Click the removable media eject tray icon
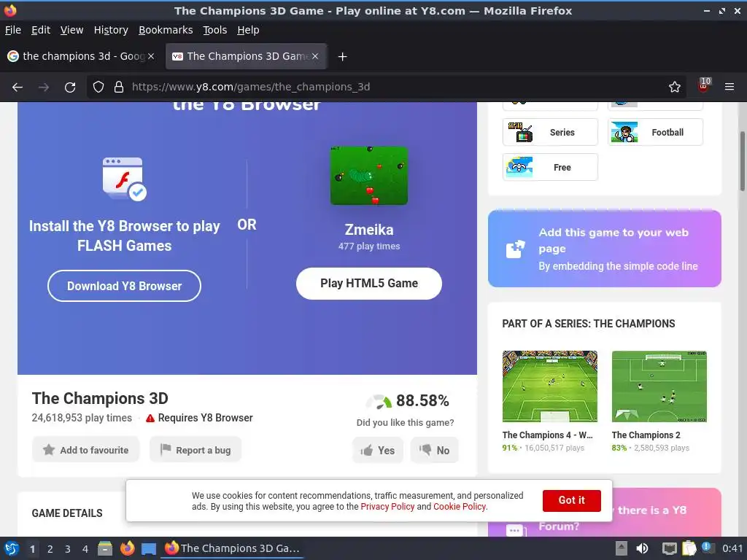 pos(621,548)
